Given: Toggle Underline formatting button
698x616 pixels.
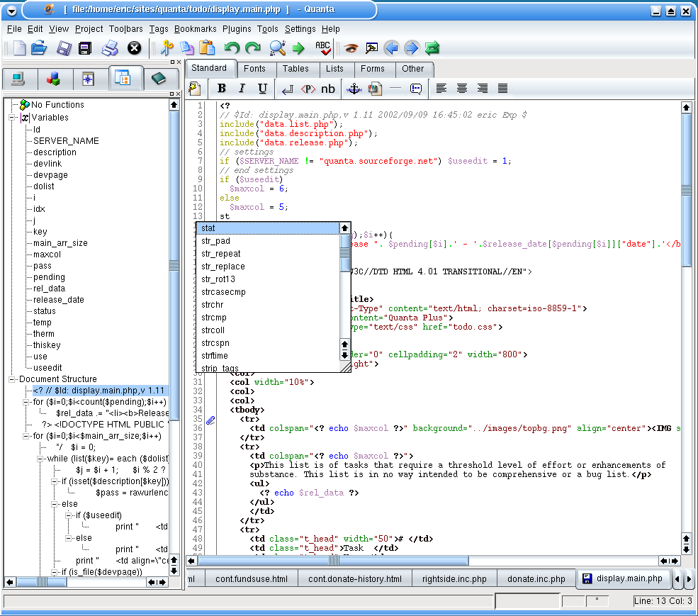Looking at the screenshot, I should coord(262,89).
